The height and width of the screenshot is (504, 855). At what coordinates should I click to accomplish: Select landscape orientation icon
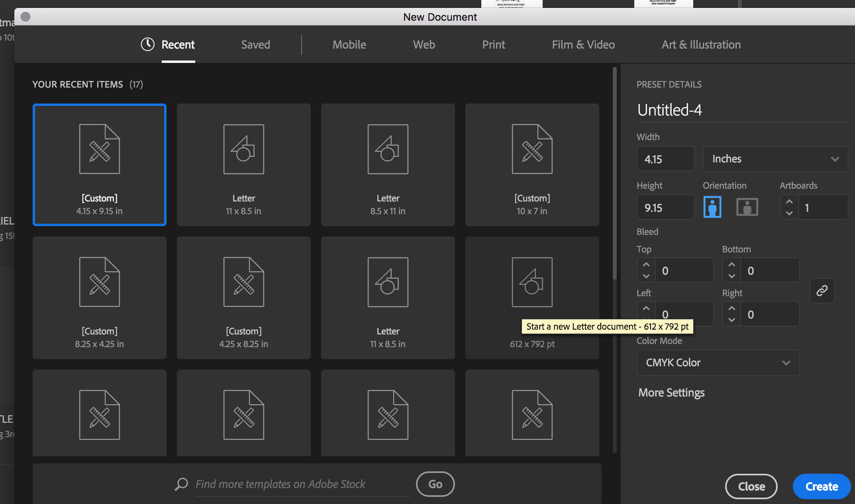coord(747,207)
